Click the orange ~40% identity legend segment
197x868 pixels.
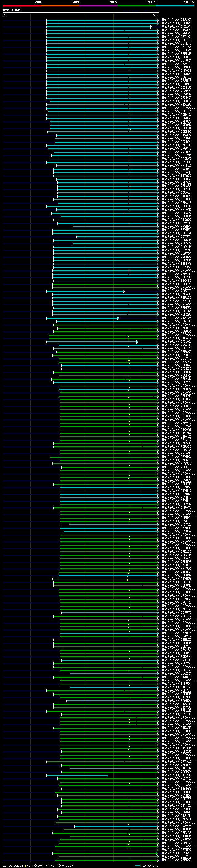tap(60, 6)
